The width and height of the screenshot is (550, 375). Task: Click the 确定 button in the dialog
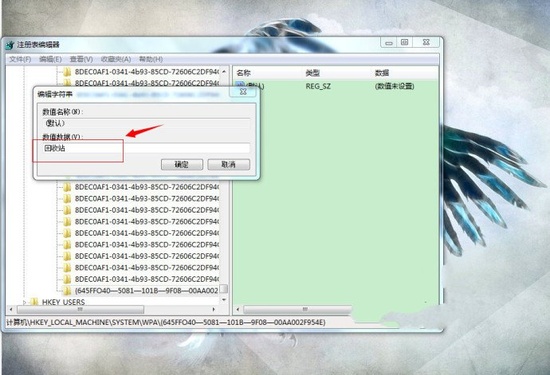[182, 165]
